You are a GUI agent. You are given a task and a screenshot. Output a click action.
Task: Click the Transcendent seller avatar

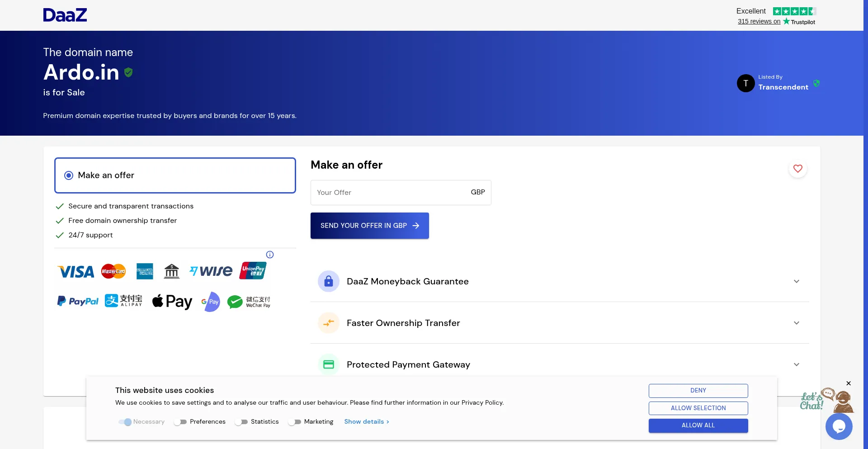coord(745,83)
